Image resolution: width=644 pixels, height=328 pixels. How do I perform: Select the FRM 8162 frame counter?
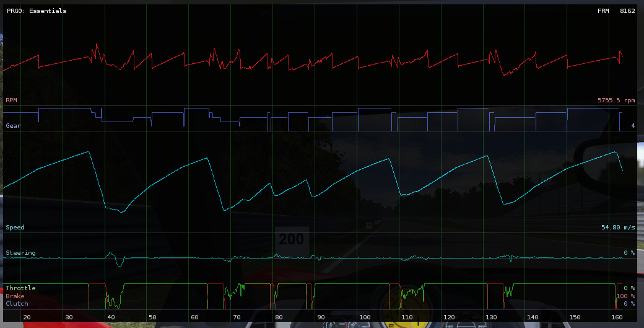[616, 11]
